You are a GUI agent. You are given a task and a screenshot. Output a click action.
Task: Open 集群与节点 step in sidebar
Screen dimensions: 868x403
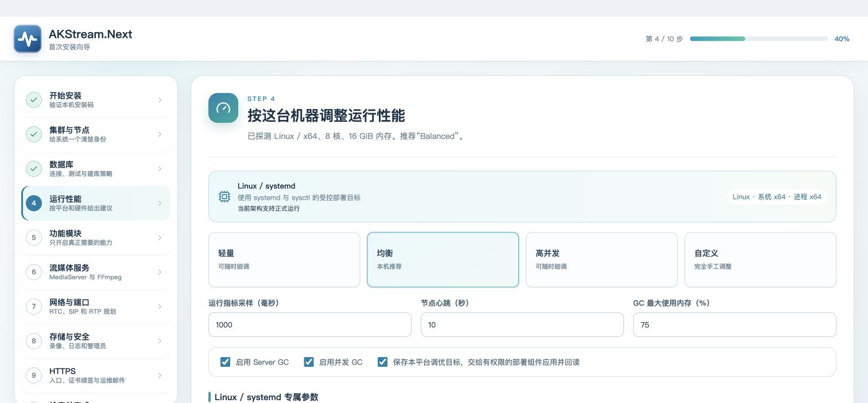[x=96, y=134]
